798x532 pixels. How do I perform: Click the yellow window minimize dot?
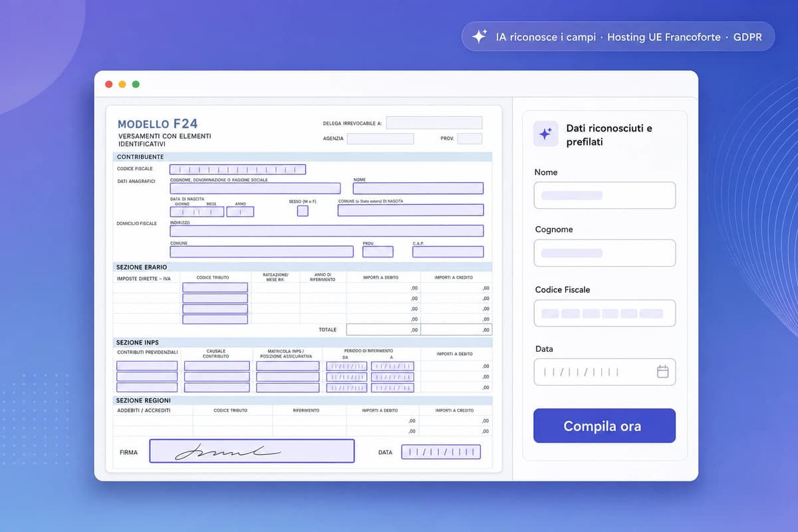point(122,84)
